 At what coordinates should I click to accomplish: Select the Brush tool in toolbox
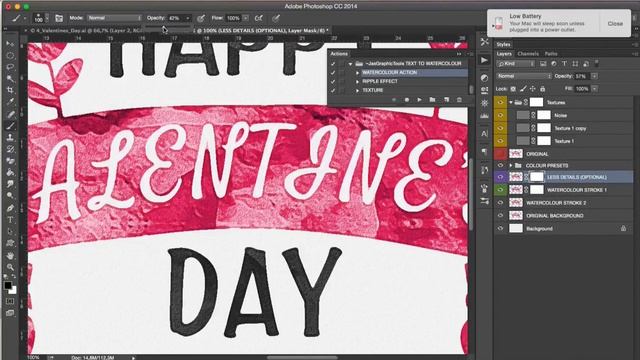[10, 126]
